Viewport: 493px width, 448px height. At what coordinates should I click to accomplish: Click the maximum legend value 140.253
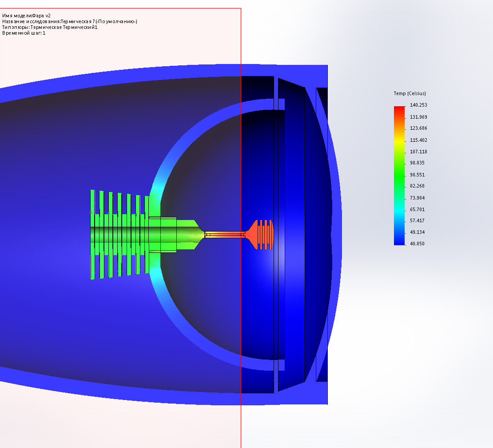pos(418,105)
